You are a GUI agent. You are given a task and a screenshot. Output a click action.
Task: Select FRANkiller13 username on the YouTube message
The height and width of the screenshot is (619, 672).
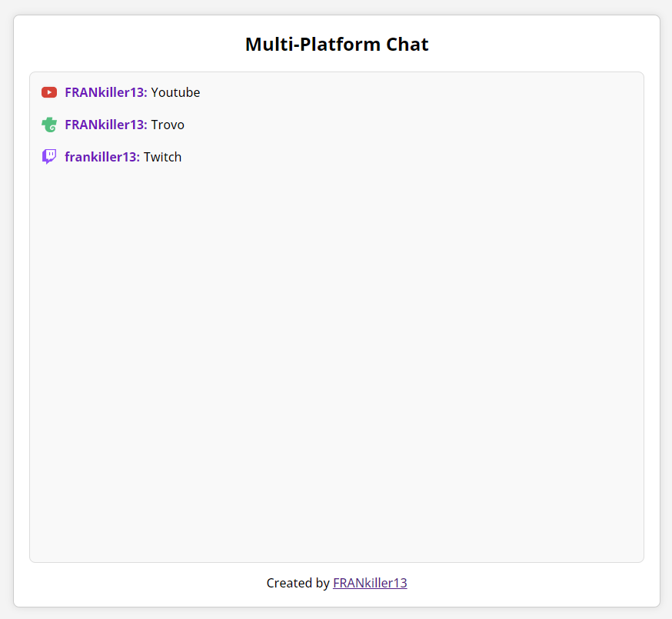coord(106,92)
